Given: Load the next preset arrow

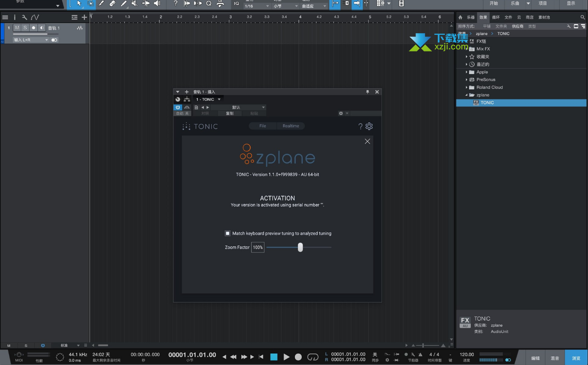Looking at the screenshot, I should 208,107.
